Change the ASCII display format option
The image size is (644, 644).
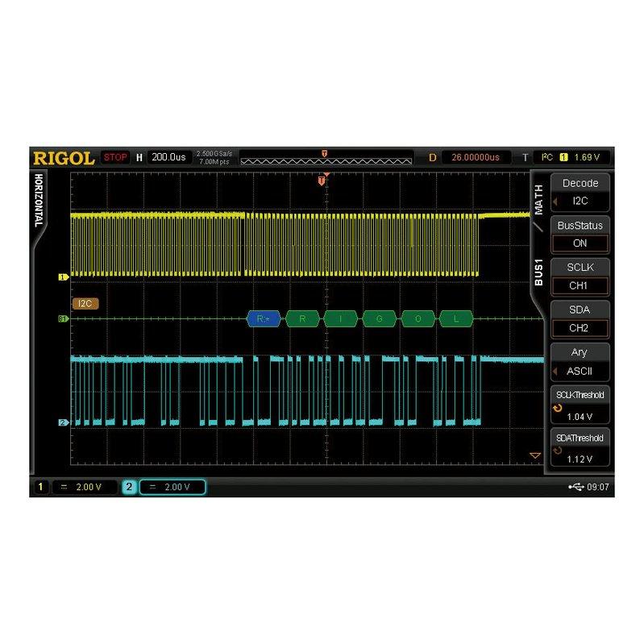point(580,362)
